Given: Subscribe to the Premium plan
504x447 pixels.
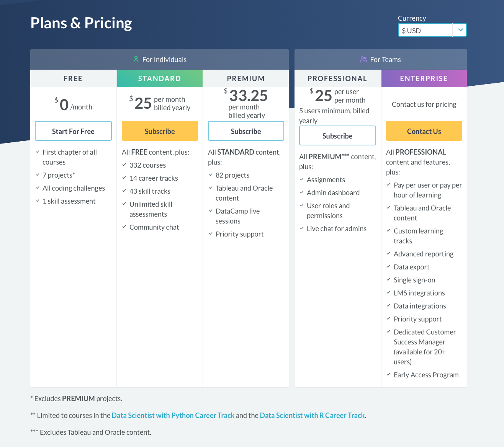Looking at the screenshot, I should point(246,131).
